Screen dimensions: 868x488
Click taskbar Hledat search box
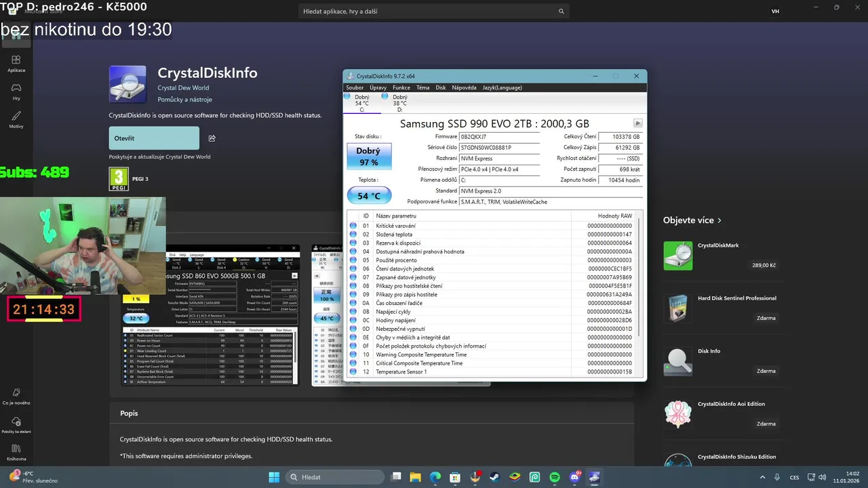point(335,477)
